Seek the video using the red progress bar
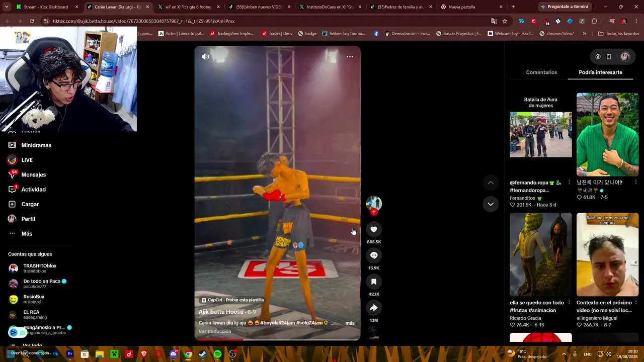The width and height of the screenshot is (644, 362). [277, 339]
